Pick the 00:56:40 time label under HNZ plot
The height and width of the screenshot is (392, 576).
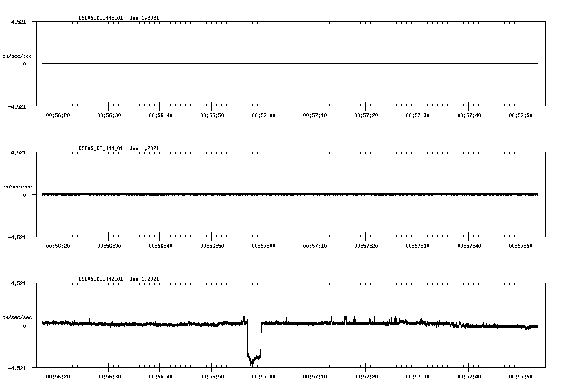[160, 376]
